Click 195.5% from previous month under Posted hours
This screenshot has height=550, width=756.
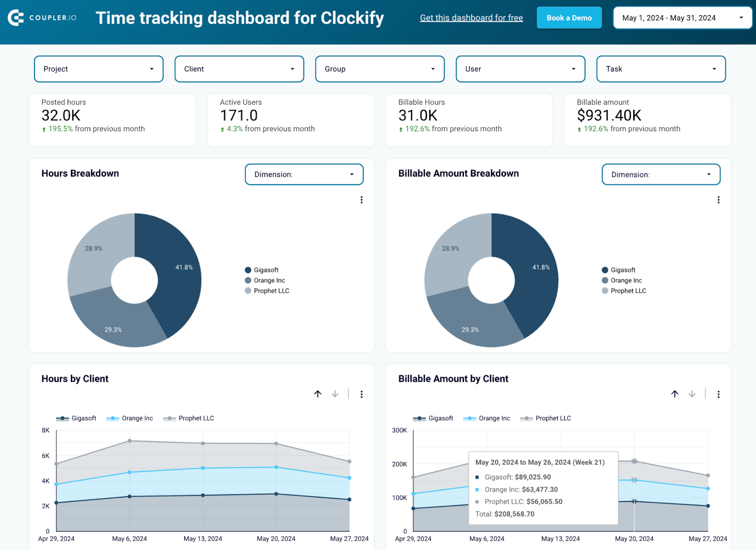tap(93, 129)
